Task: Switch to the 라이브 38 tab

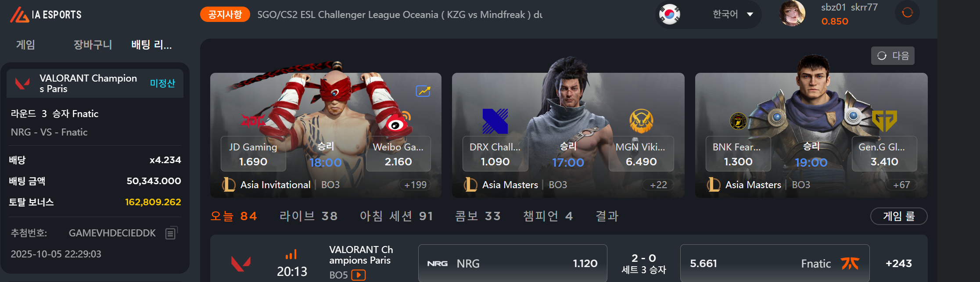Action: pos(308,216)
